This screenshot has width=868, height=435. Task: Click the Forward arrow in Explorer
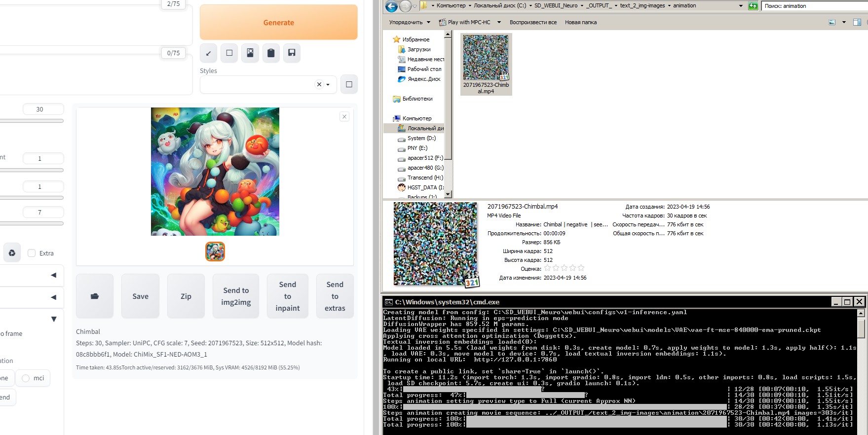tap(405, 6)
